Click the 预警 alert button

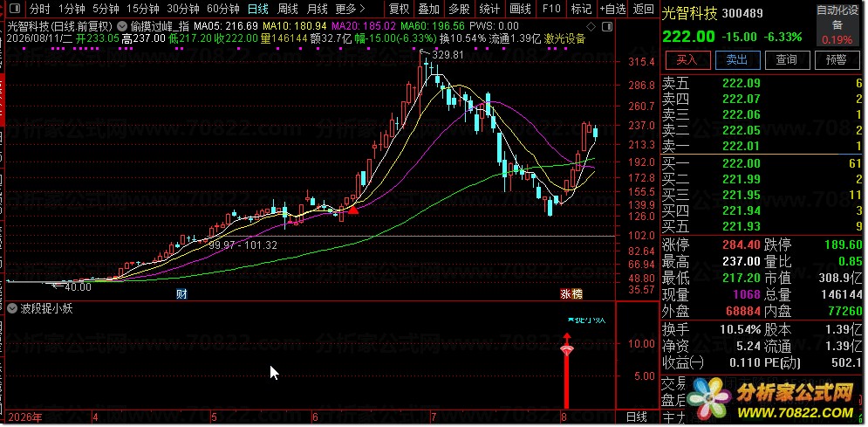[836, 59]
